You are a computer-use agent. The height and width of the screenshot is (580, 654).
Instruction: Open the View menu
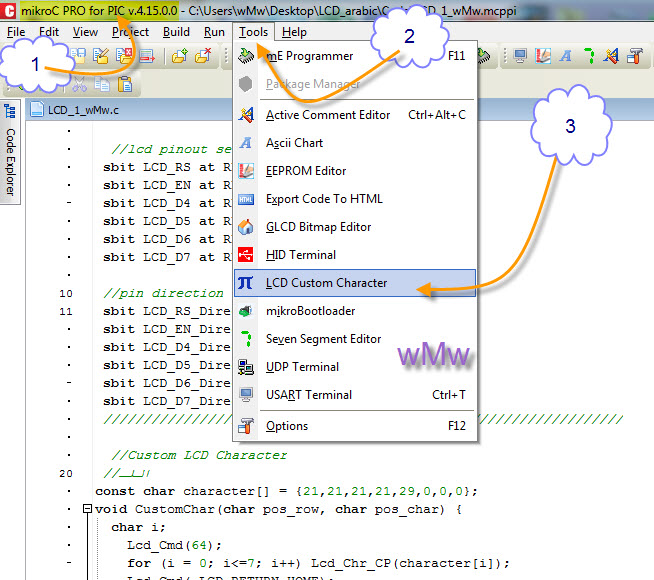click(86, 32)
